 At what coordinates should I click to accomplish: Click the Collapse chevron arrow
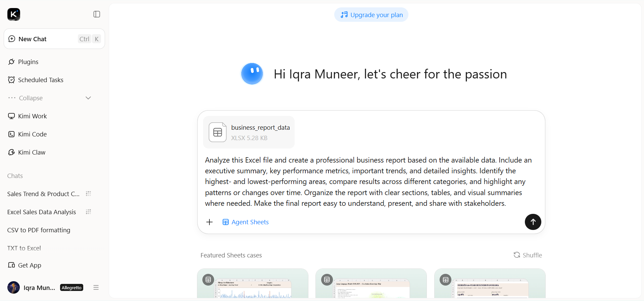(88, 98)
